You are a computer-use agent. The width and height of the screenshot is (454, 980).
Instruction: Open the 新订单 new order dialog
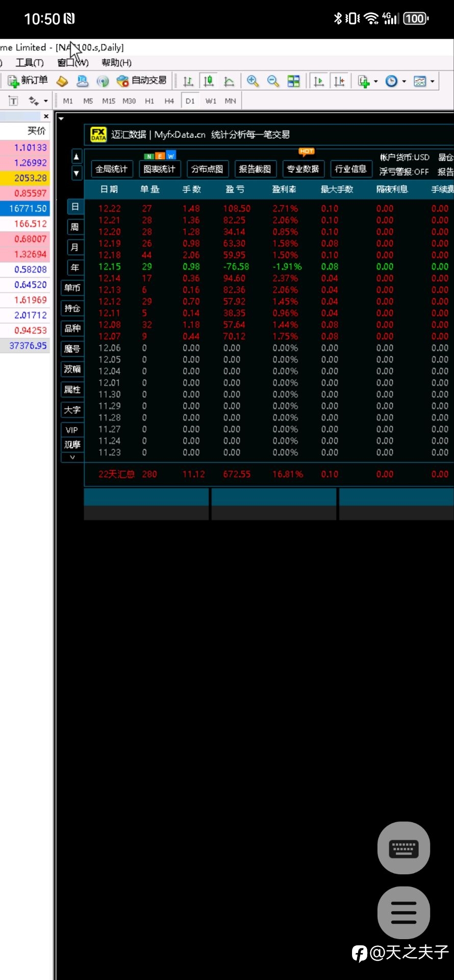coord(28,81)
